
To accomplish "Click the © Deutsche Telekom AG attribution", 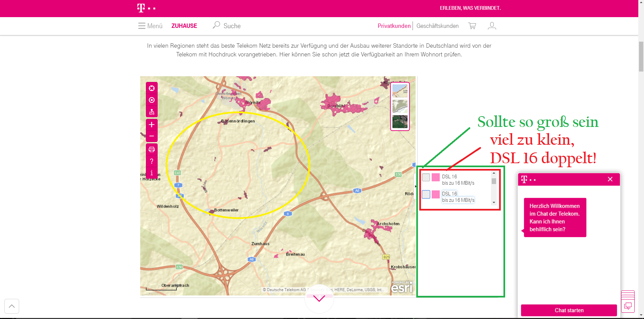I will (284, 290).
